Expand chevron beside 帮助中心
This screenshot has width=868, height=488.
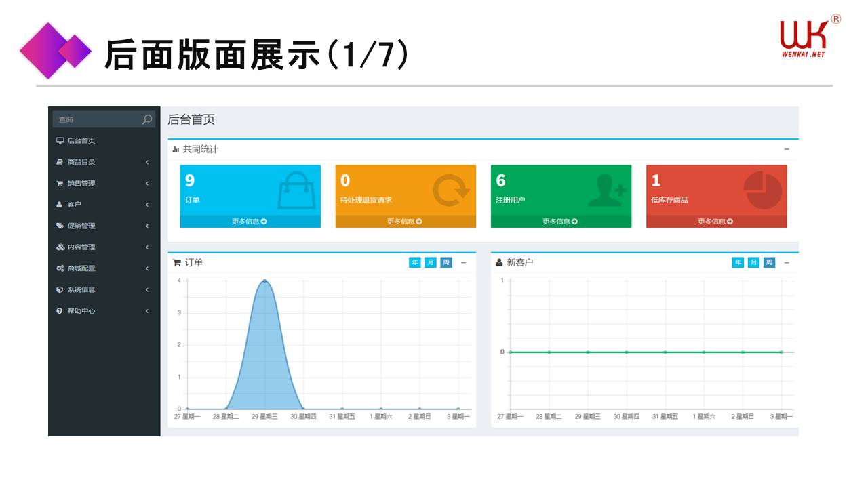point(147,311)
